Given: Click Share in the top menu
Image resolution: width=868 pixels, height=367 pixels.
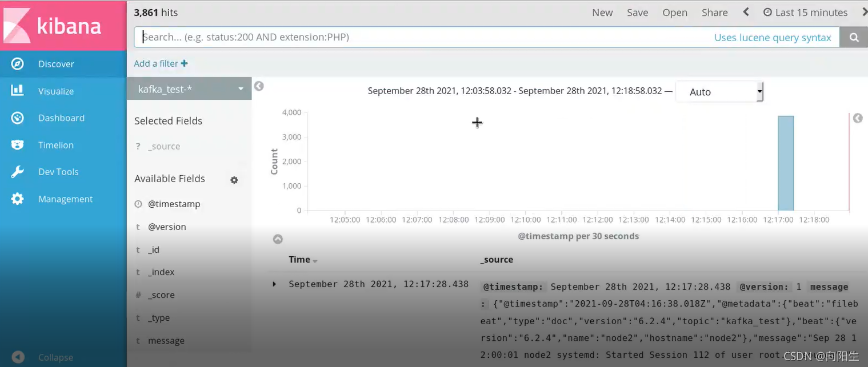Looking at the screenshot, I should (x=715, y=13).
